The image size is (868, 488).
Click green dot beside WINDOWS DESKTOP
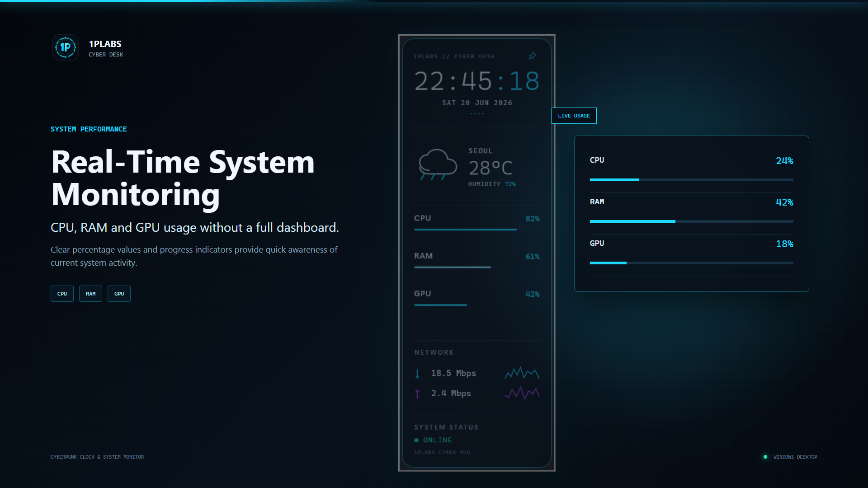[x=765, y=457]
